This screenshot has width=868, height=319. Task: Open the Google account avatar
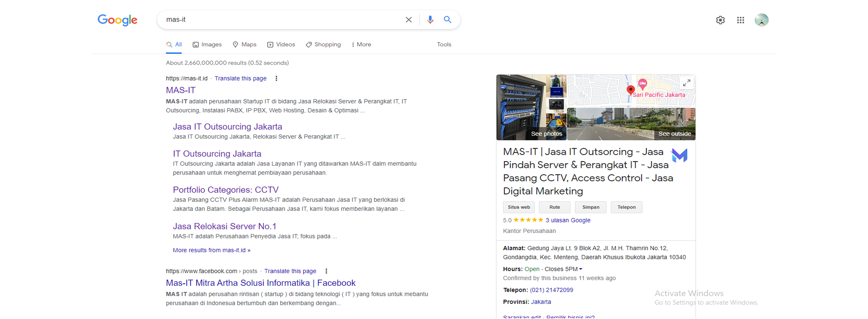[x=761, y=20]
